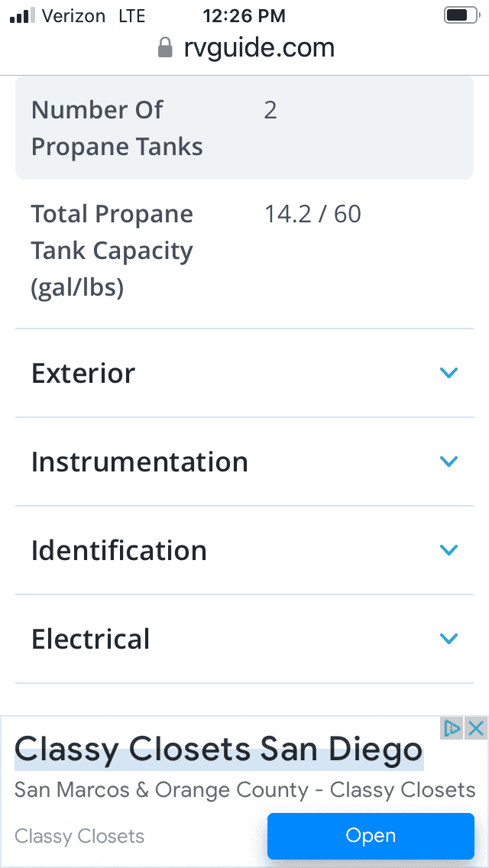Tap the Exterior section heading

pos(83,373)
